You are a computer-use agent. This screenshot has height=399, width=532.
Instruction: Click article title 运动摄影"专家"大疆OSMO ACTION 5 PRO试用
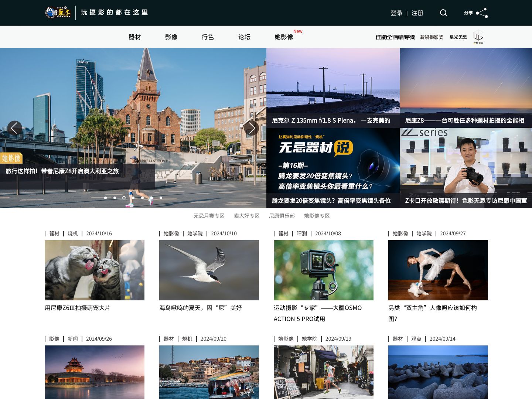318,313
